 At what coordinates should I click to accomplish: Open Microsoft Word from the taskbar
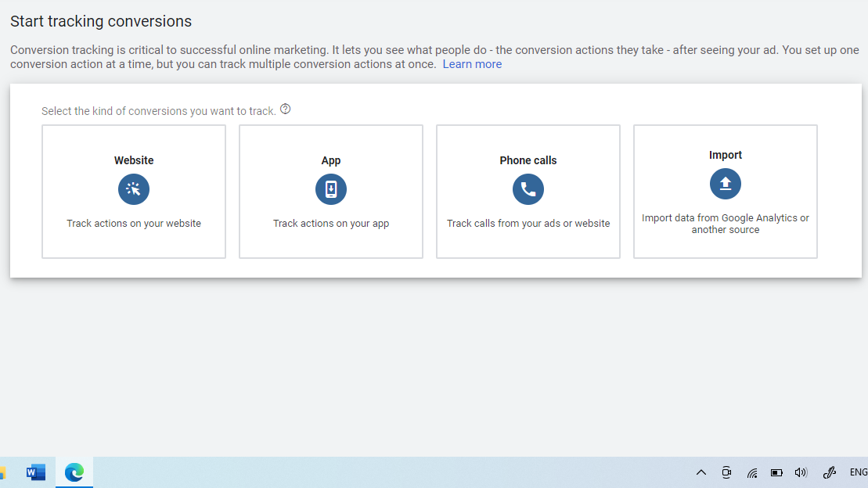[x=36, y=472]
